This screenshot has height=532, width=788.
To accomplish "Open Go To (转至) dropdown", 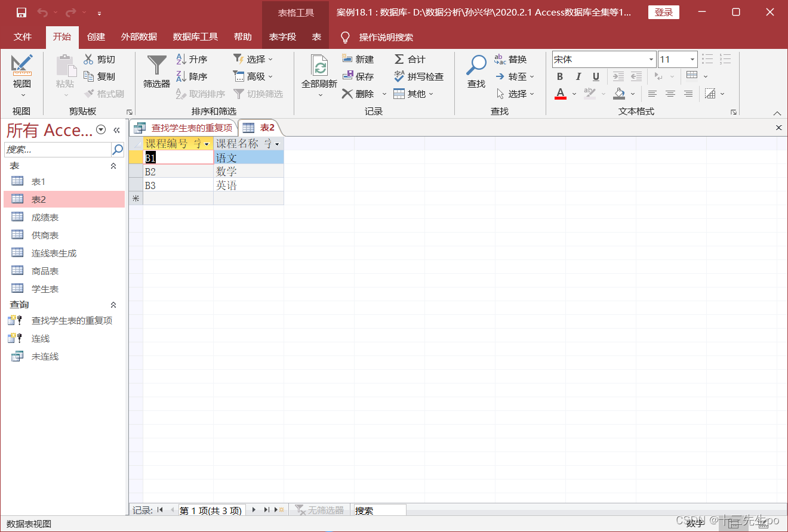I will point(515,76).
